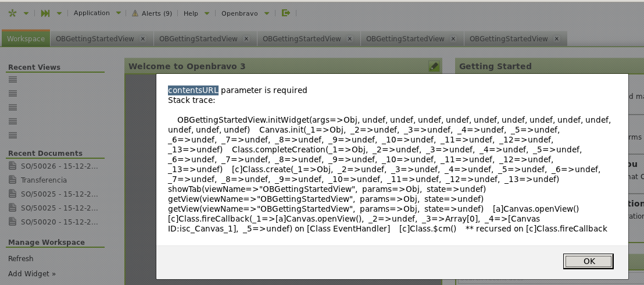644x285 pixels.
Task: Switch to the Workspace tab
Action: click(x=26, y=38)
